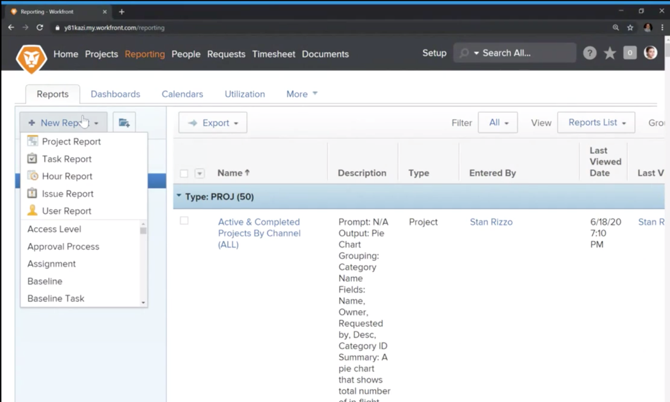Open Active & Completed Projects By Channel report
The width and height of the screenshot is (670, 402).
point(259,233)
